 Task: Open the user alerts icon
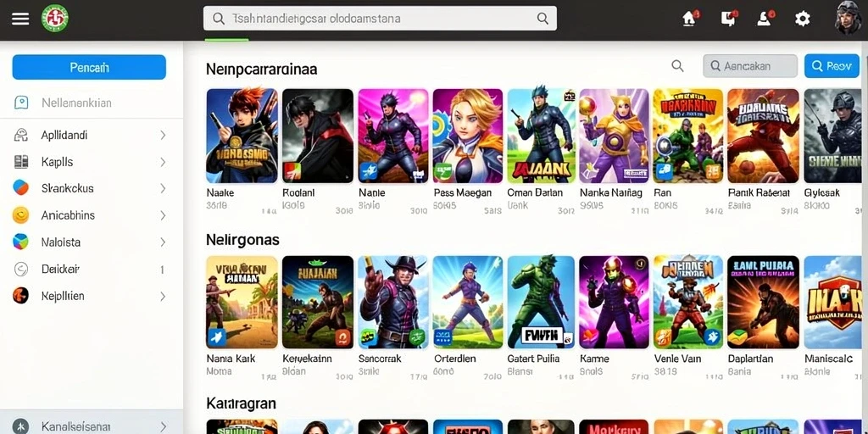coord(765,19)
